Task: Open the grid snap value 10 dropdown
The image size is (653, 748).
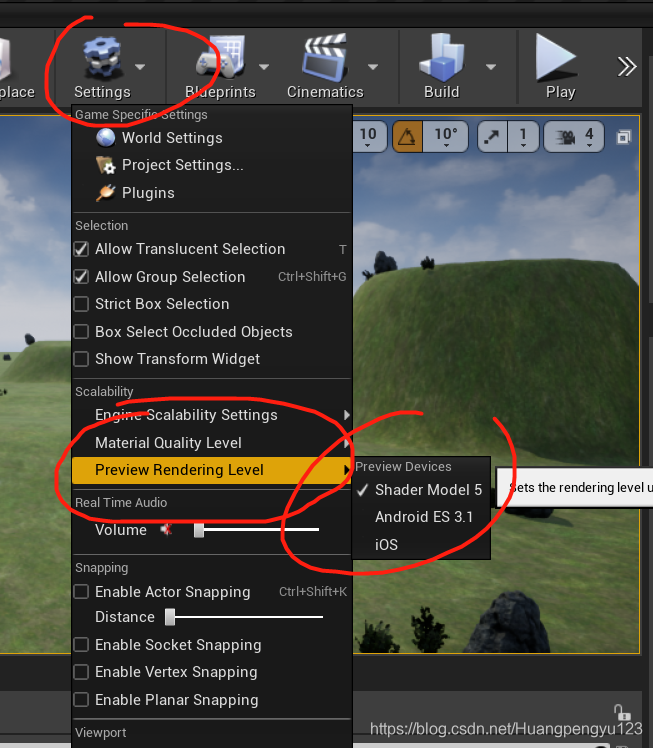Action: [368, 137]
